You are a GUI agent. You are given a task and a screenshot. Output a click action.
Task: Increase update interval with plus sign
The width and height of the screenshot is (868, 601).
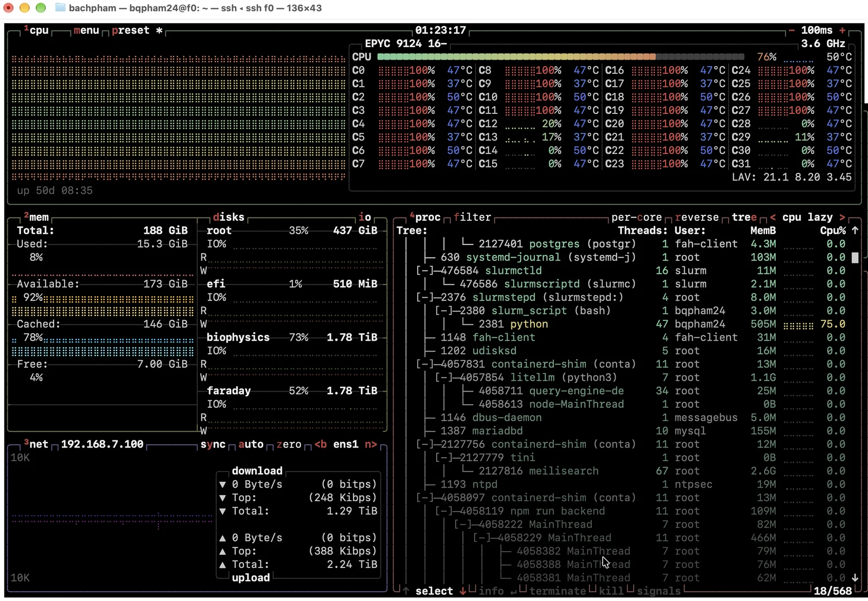(x=843, y=30)
